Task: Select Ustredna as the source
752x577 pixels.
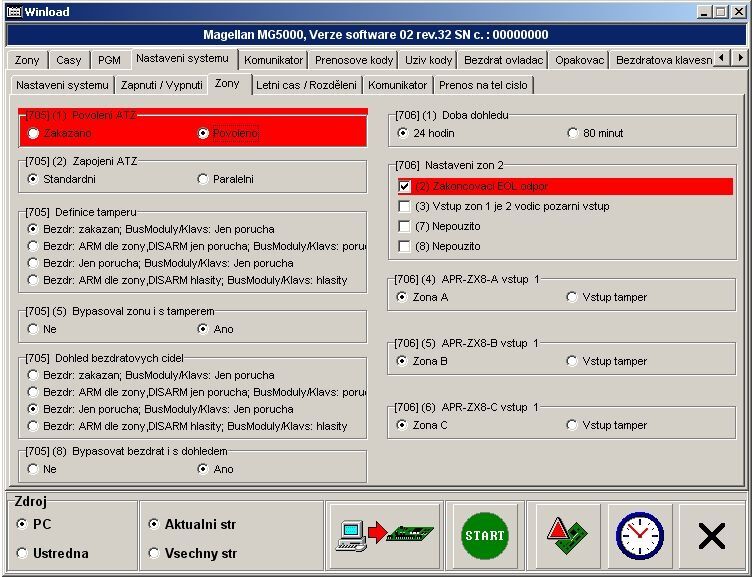Action: coord(23,553)
